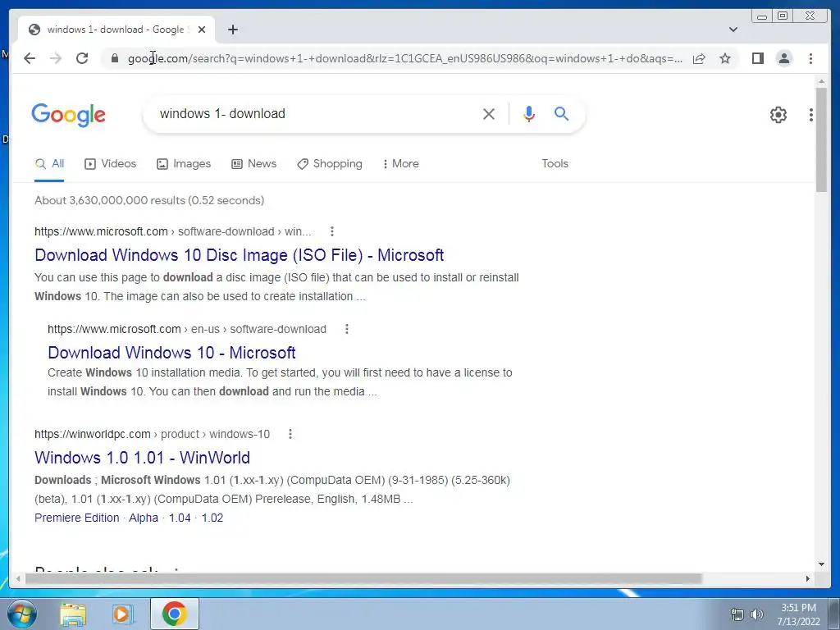The image size is (840, 630).
Task: Open Download Windows 10 Disc Image link
Action: (240, 255)
